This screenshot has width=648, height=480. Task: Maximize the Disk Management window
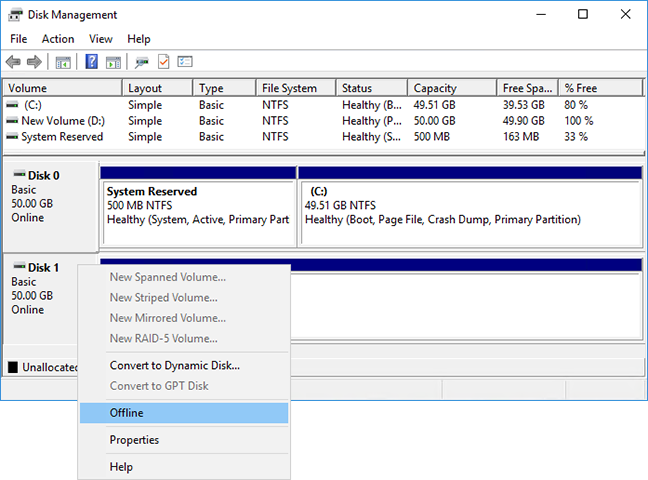583,14
